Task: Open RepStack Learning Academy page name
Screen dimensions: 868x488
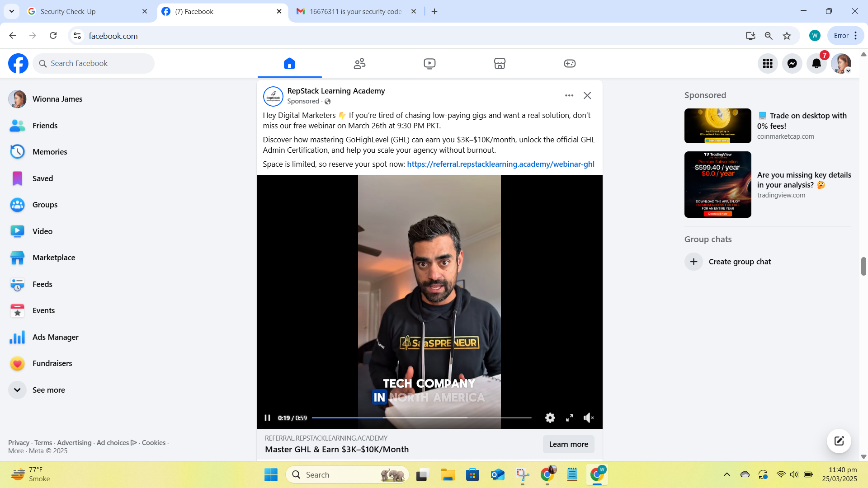Action: click(336, 91)
